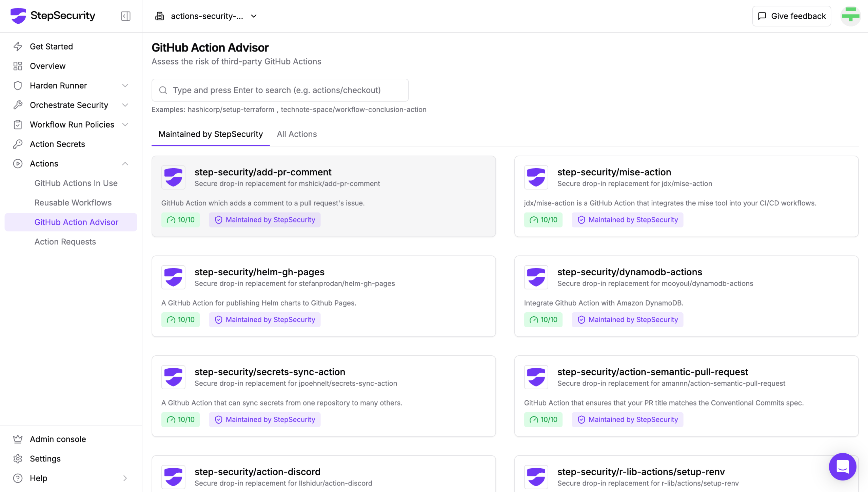Click the Action Secrets key icon
868x492 pixels.
[x=18, y=144]
